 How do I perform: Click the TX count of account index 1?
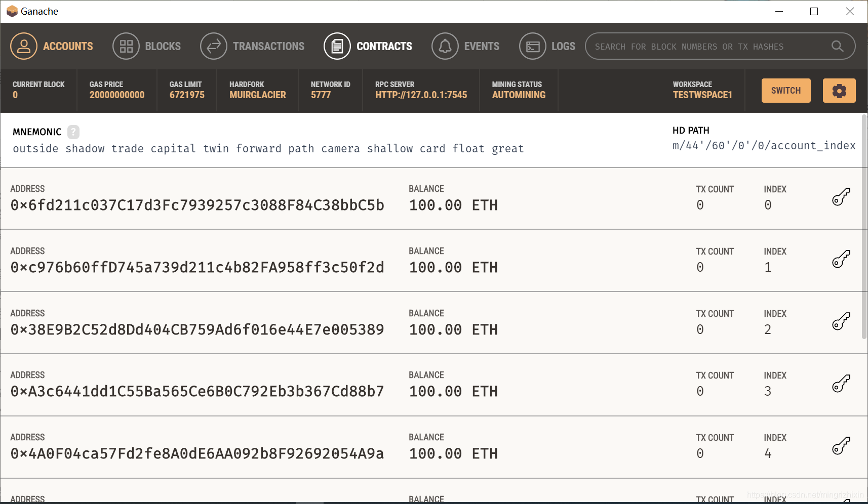[x=700, y=267]
